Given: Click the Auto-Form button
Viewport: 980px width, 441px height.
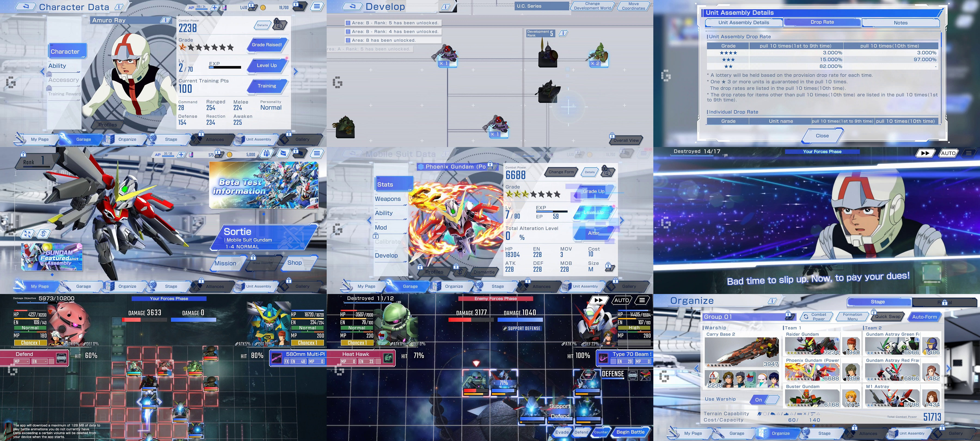Looking at the screenshot, I should [x=924, y=317].
